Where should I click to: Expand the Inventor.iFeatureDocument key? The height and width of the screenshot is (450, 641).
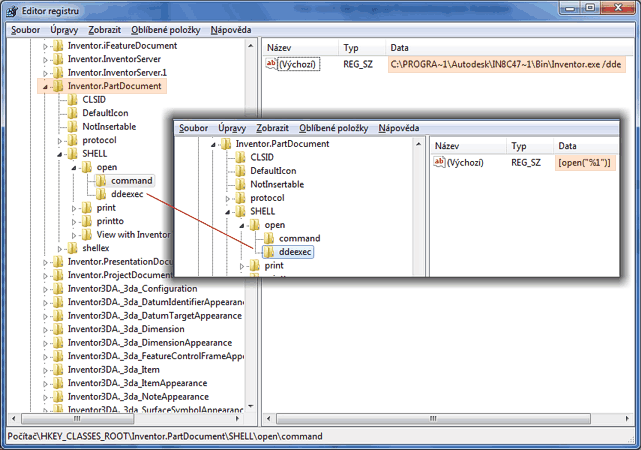45,46
